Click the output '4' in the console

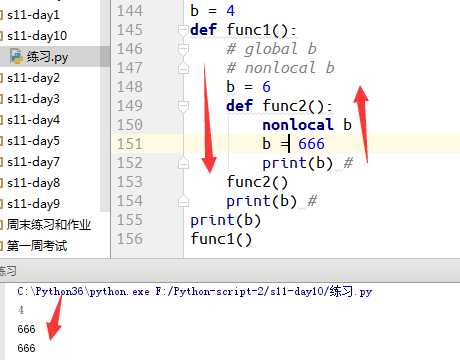tap(21, 310)
